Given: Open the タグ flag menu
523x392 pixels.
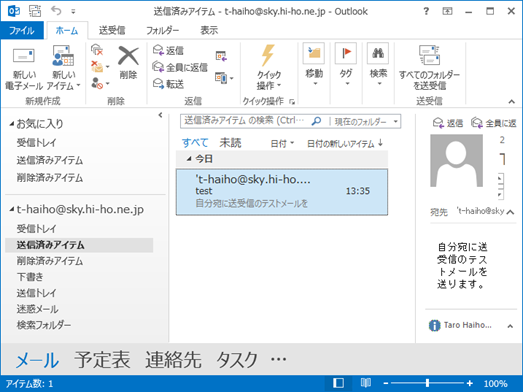Looking at the screenshot, I should point(346,64).
